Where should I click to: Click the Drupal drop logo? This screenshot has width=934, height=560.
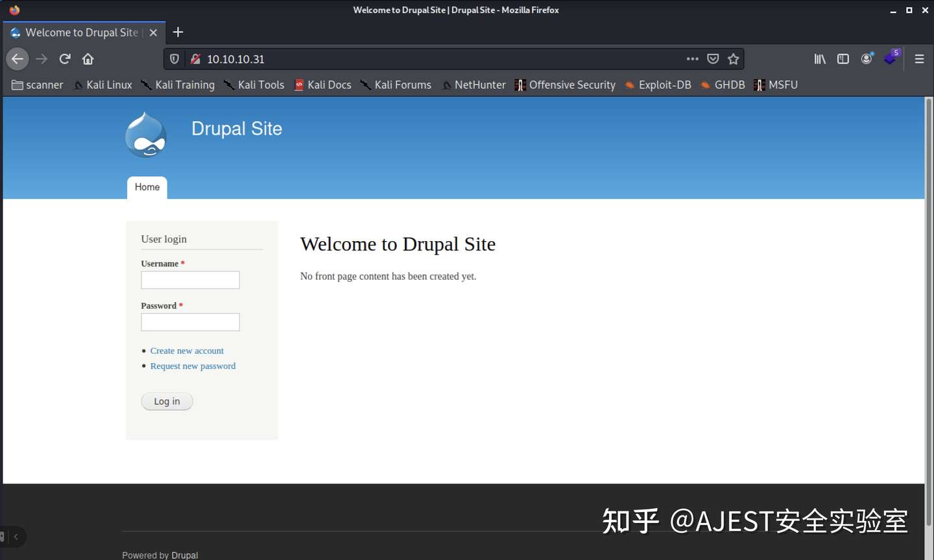tap(146, 135)
